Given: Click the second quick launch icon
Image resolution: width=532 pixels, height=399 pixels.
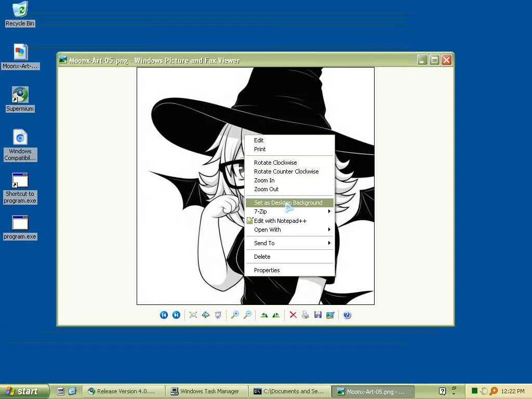Looking at the screenshot, I should (x=72, y=391).
